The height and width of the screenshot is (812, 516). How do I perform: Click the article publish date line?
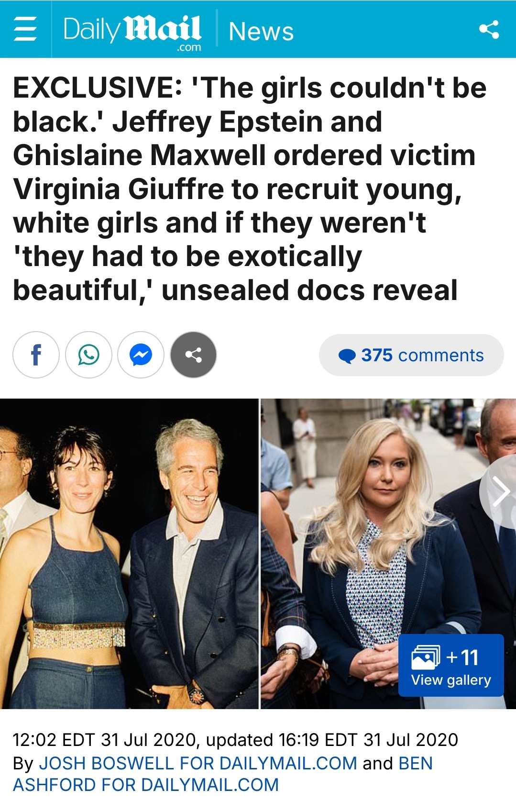[235, 740]
